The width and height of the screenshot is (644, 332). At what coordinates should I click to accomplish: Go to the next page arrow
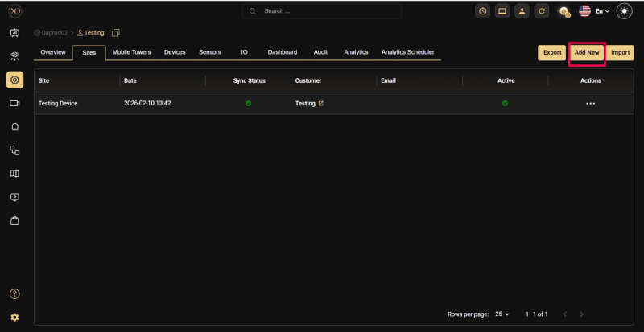click(x=581, y=314)
